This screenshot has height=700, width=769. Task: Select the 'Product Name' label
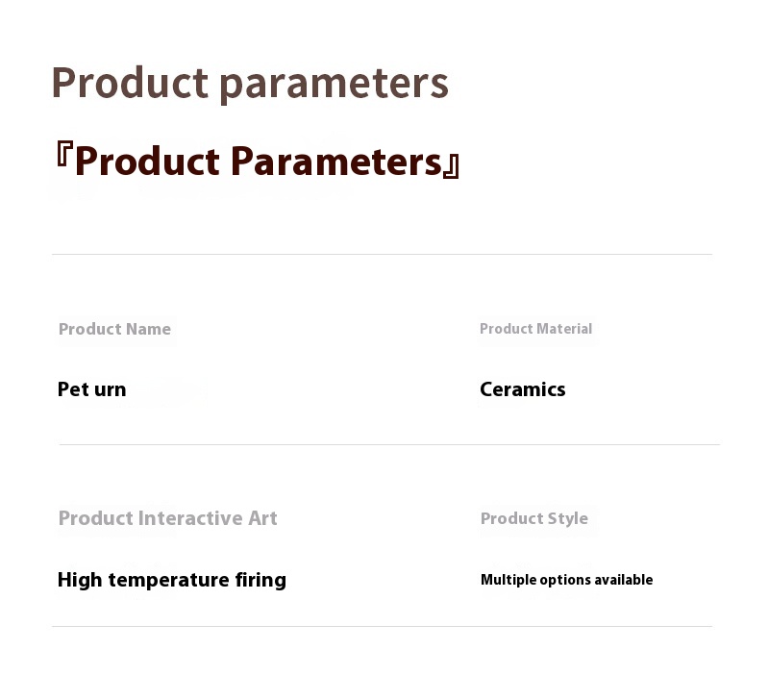(114, 329)
